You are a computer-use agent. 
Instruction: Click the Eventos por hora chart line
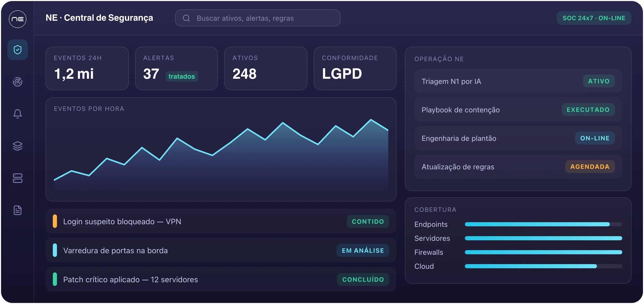[221, 150]
